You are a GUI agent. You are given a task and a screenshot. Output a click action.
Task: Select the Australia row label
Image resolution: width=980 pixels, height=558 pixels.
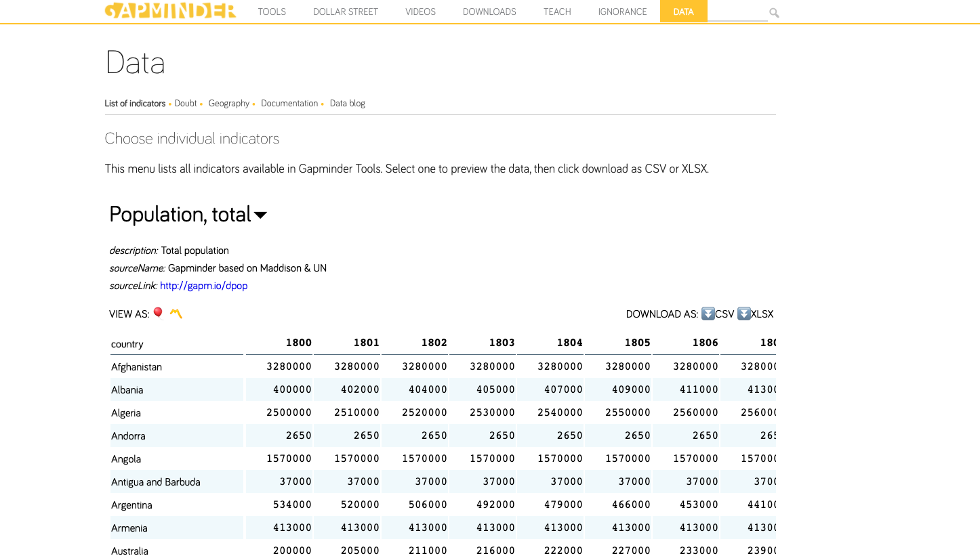(x=129, y=551)
